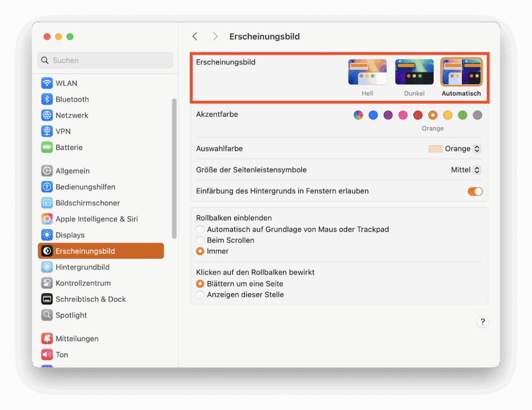The height and width of the screenshot is (410, 532).
Task: Go forward with the right chevron
Action: (x=215, y=36)
